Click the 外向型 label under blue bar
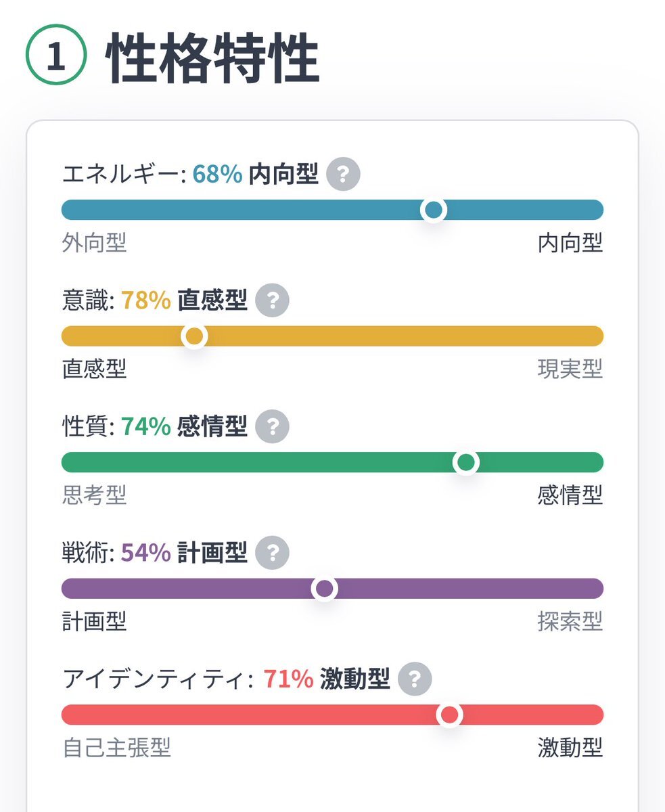 pyautogui.click(x=94, y=242)
